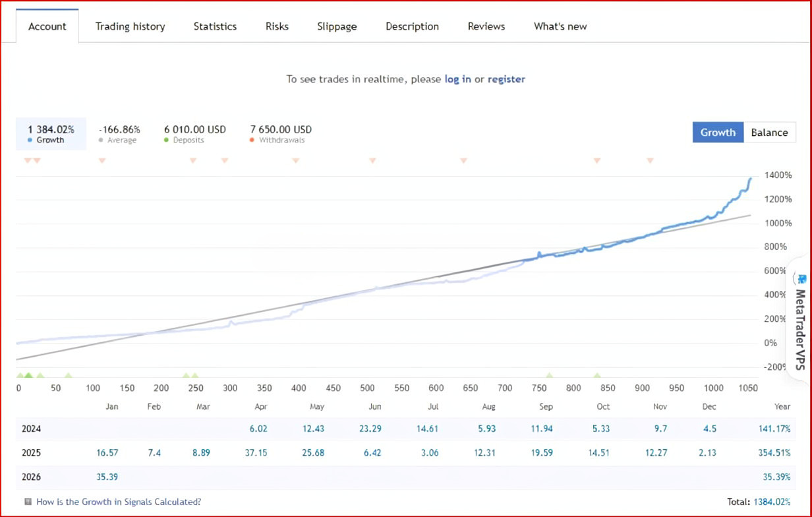Click the withdrawal marker above trade 400
The image size is (812, 517).
click(x=295, y=160)
